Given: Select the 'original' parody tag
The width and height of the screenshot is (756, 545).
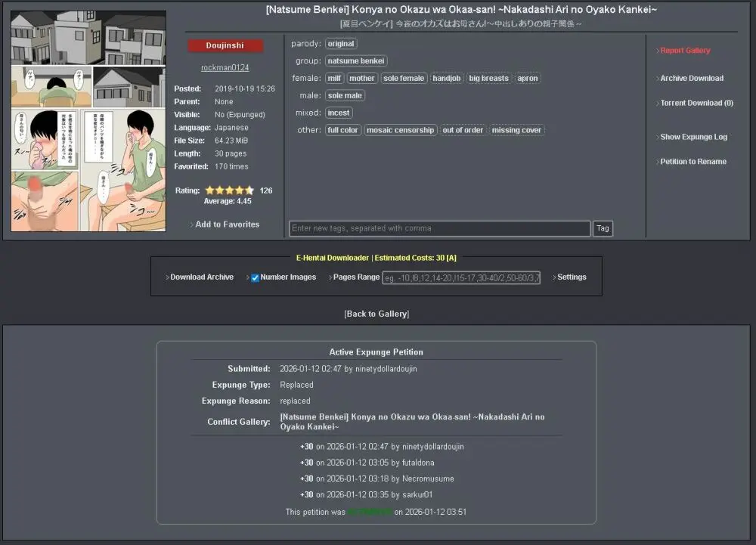Looking at the screenshot, I should point(341,44).
